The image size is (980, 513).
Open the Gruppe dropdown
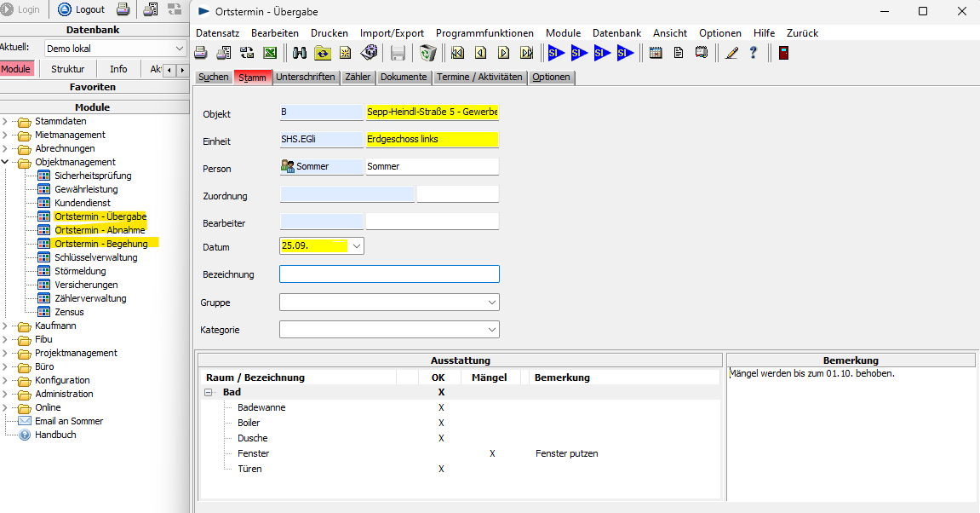tap(492, 303)
